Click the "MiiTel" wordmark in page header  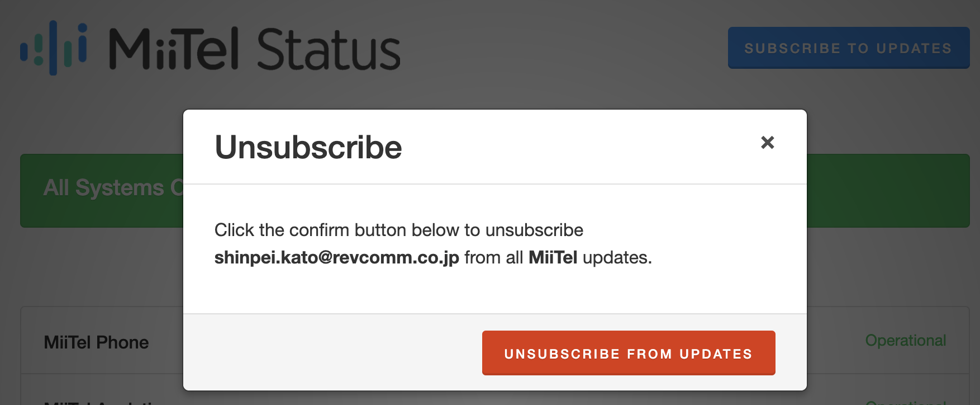pos(174,49)
